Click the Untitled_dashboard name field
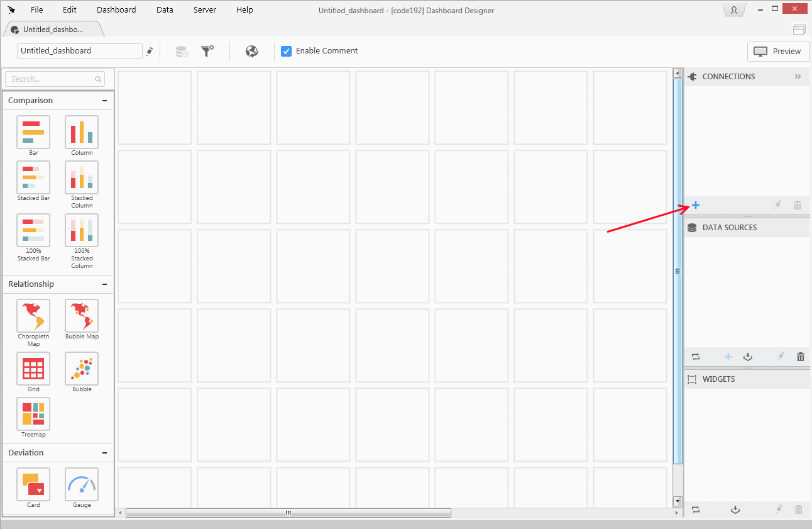The image size is (812, 529). point(80,51)
